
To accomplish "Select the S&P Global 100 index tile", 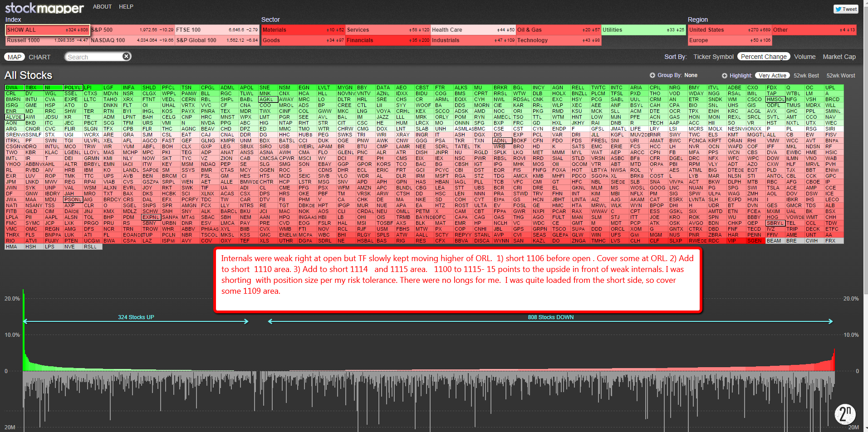I will point(217,40).
